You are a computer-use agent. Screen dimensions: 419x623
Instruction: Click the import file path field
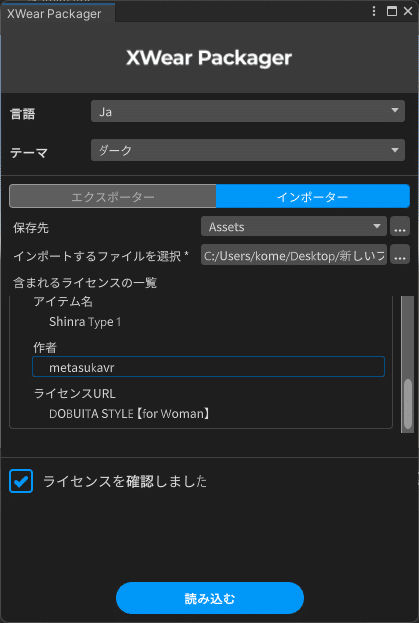[294, 255]
